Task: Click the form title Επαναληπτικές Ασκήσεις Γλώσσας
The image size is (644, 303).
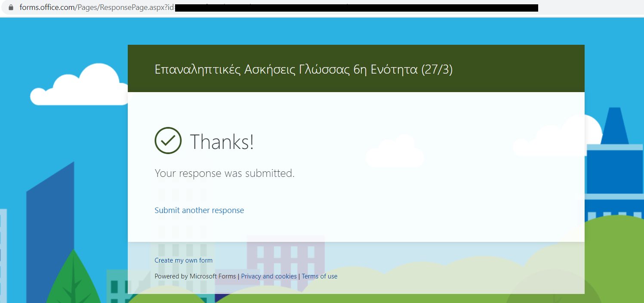Action: pyautogui.click(x=303, y=69)
